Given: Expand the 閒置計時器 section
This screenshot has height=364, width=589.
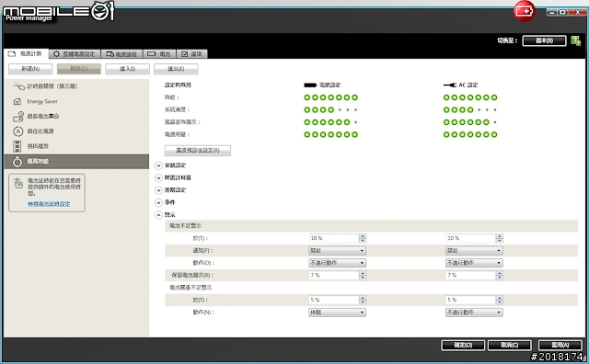Looking at the screenshot, I should tap(158, 178).
